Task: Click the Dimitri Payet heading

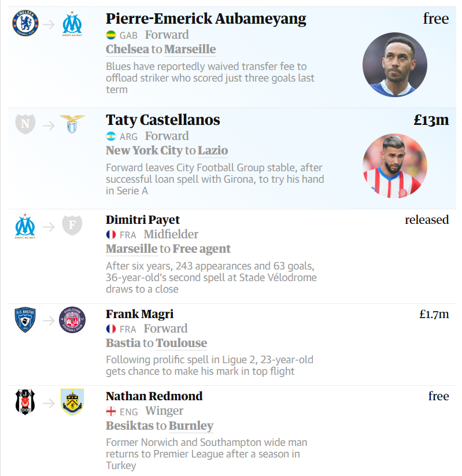Action: click(143, 220)
